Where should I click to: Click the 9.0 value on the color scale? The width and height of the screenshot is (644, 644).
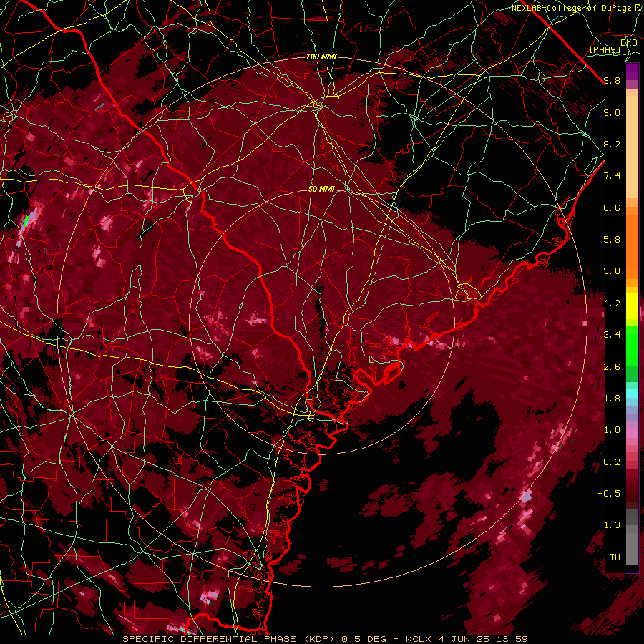pyautogui.click(x=612, y=112)
